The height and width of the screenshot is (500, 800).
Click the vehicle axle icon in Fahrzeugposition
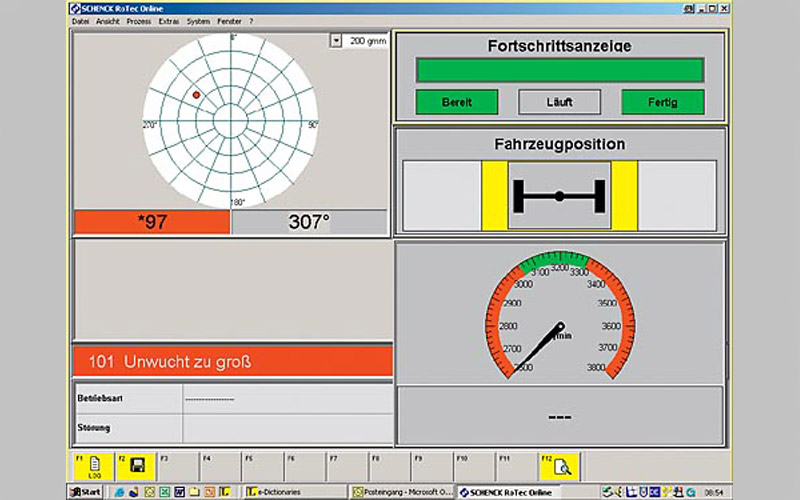559,195
